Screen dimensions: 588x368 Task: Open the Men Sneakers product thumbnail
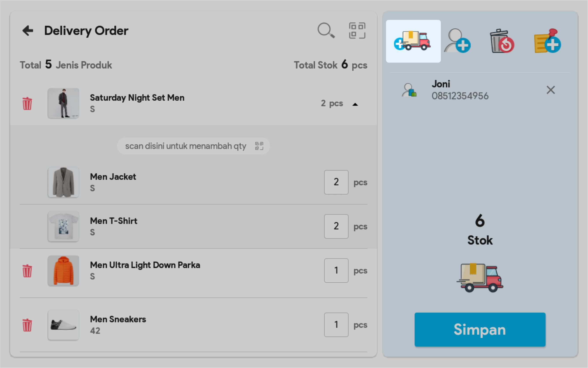coord(63,325)
